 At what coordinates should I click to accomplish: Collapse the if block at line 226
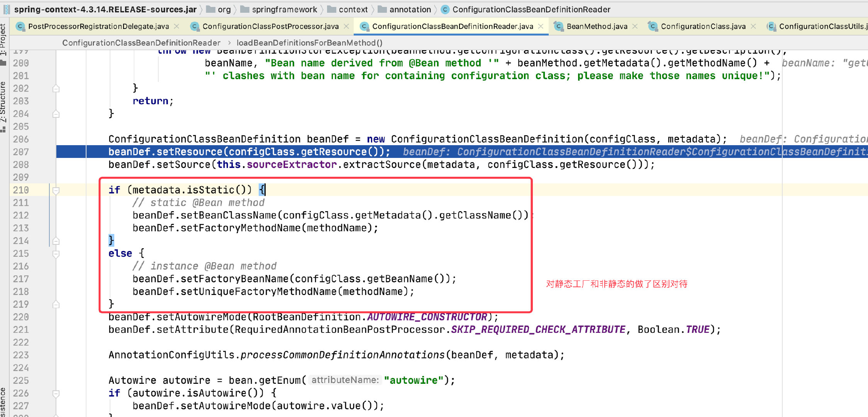[56, 394]
